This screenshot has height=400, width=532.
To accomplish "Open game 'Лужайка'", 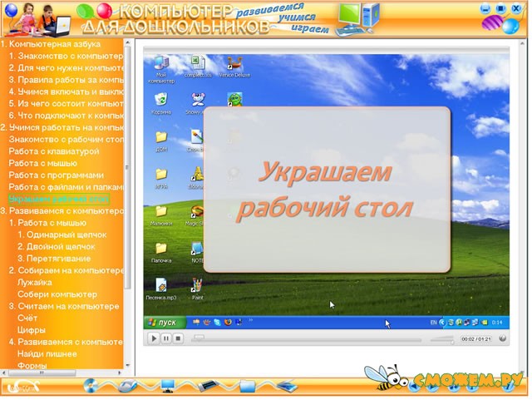I will pos(35,283).
